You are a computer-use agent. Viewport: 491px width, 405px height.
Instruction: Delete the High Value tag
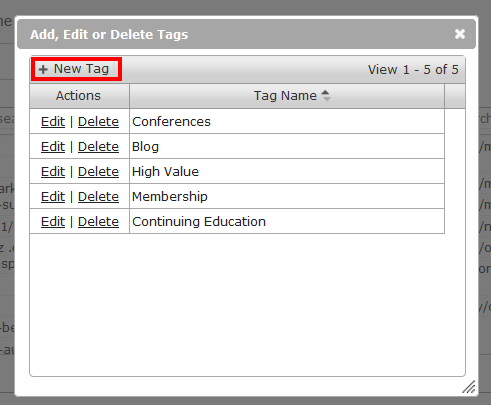point(98,172)
